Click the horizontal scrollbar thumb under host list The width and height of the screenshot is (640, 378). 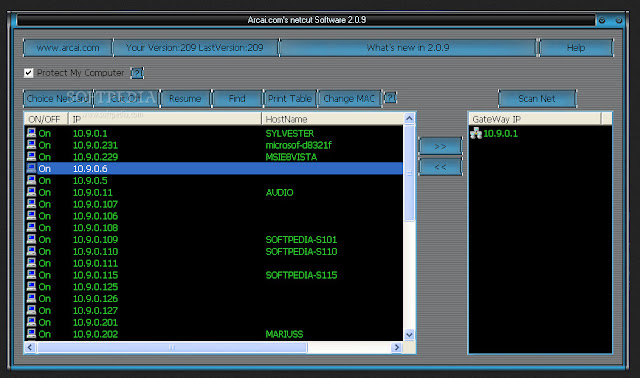172,347
